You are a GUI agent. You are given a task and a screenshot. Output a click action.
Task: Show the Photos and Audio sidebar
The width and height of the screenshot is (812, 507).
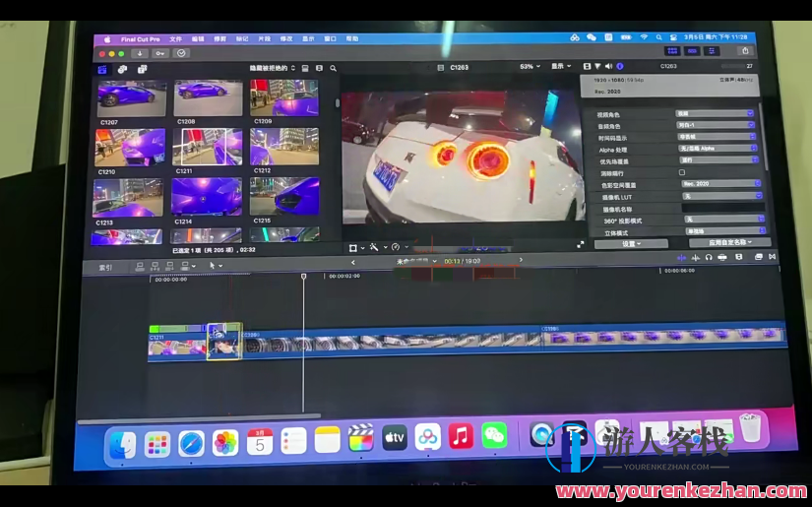[x=122, y=69]
